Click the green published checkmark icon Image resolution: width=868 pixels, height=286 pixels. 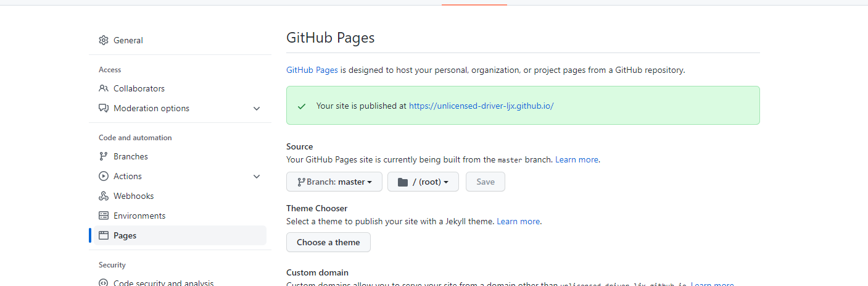tap(302, 106)
